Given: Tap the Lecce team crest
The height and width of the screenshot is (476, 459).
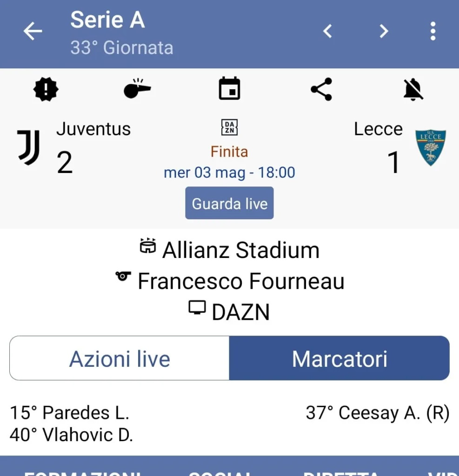Looking at the screenshot, I should [430, 148].
